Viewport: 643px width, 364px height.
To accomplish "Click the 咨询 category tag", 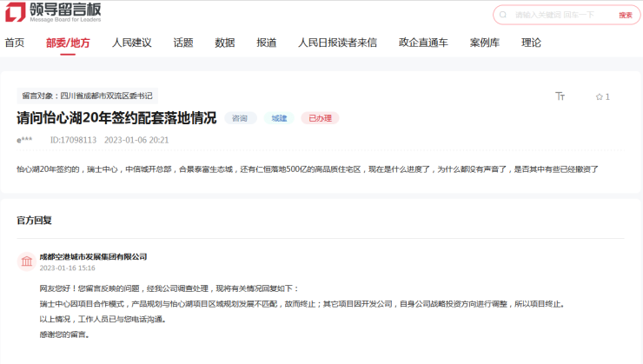I will [x=240, y=118].
